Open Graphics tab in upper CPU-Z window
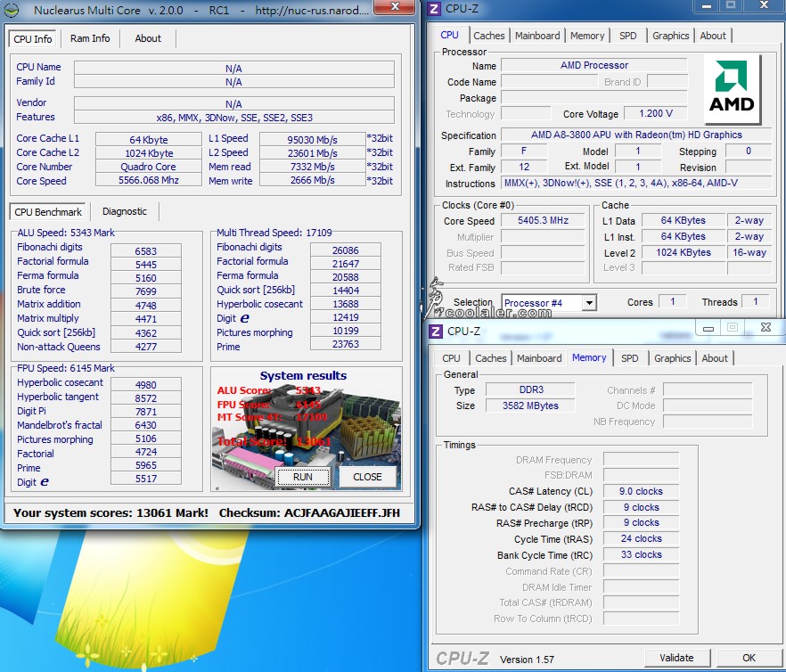786x672 pixels. pyautogui.click(x=671, y=36)
